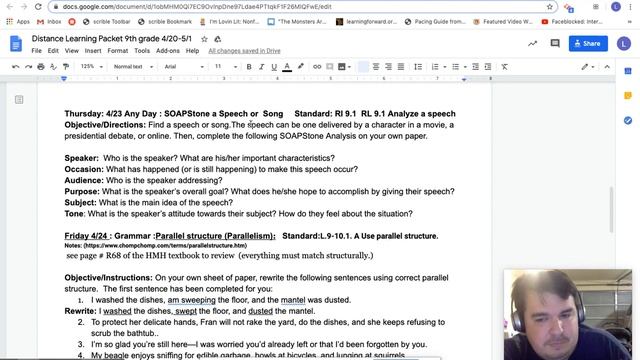Click the blue Share button

click(x=588, y=43)
